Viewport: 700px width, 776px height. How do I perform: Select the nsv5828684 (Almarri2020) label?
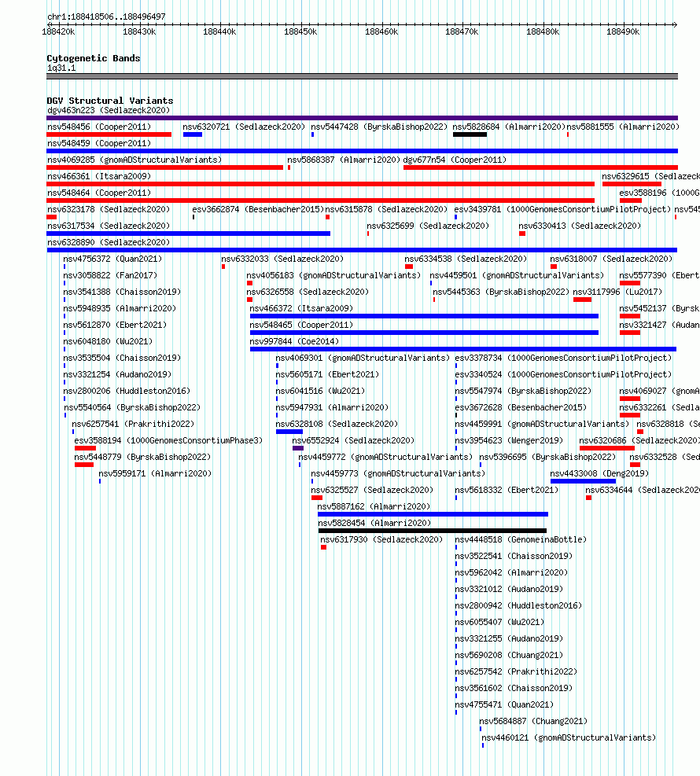pos(508,127)
